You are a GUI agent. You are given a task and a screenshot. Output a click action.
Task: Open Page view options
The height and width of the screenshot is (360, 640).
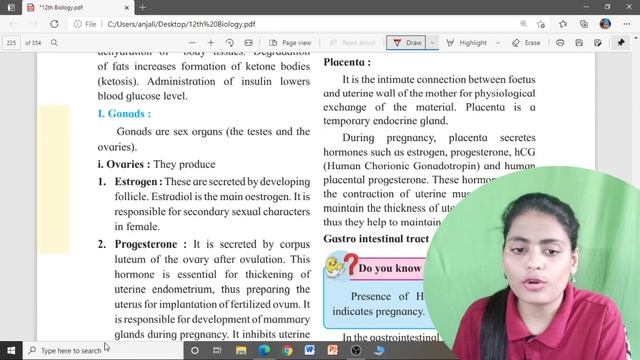point(290,42)
